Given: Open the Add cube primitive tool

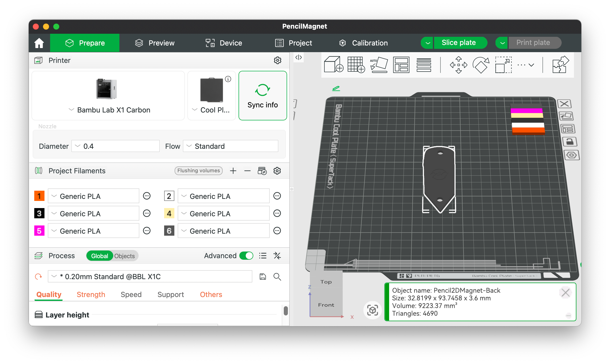Looking at the screenshot, I should tap(333, 65).
